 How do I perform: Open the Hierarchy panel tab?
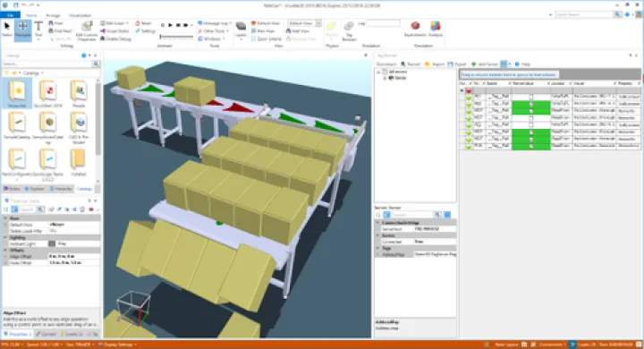(x=61, y=189)
